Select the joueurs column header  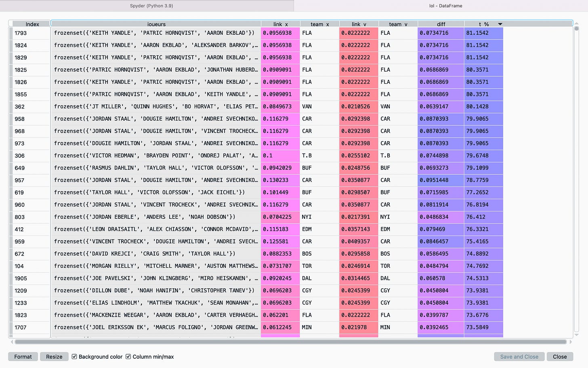[x=156, y=24]
